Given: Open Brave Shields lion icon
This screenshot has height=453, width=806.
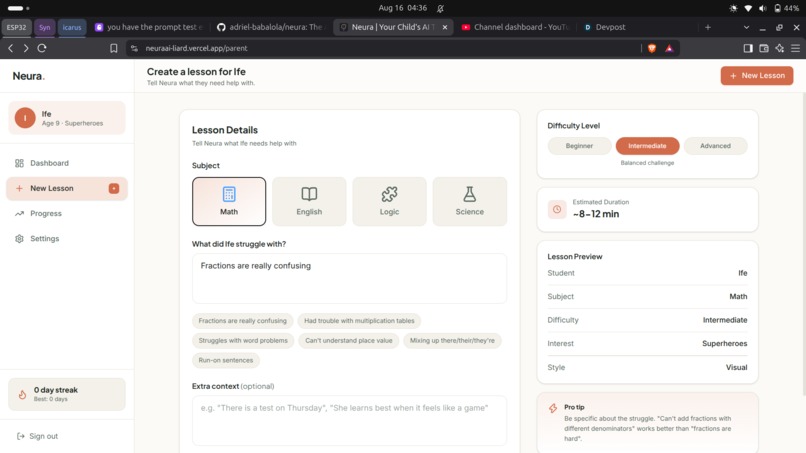Looking at the screenshot, I should [652, 48].
